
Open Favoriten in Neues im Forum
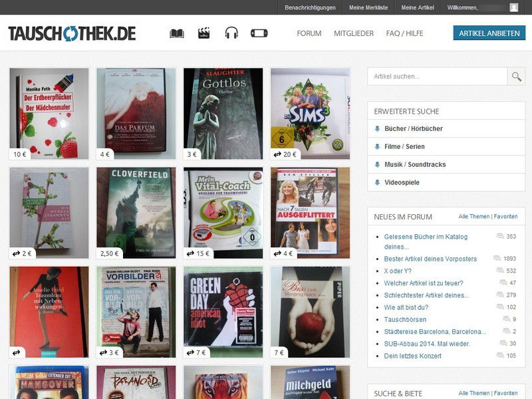click(x=505, y=217)
